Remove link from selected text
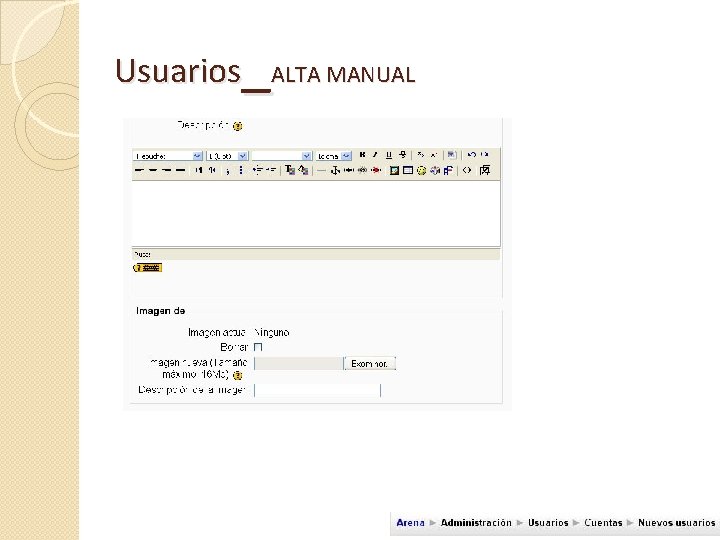The image size is (720, 540). point(362,170)
